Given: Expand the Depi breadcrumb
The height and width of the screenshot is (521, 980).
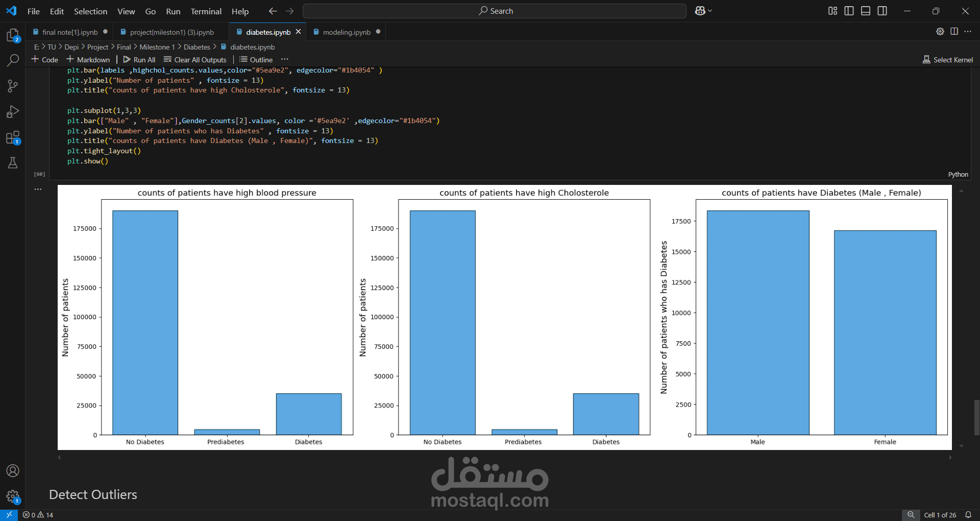Looking at the screenshot, I should coord(71,47).
